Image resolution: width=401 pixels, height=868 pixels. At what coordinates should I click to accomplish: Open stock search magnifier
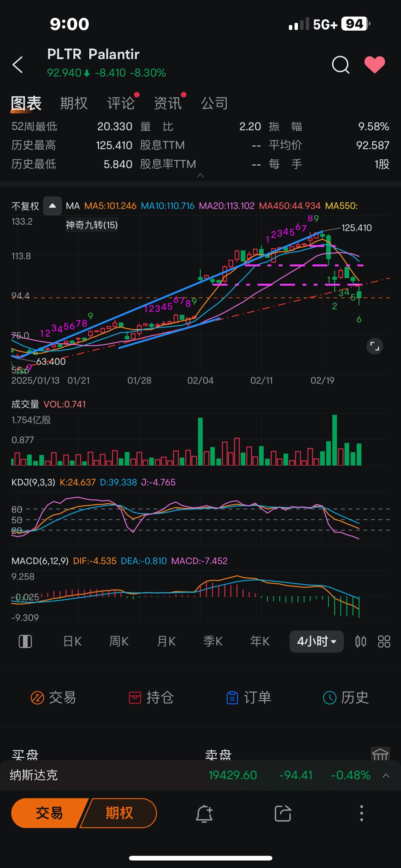[340, 64]
